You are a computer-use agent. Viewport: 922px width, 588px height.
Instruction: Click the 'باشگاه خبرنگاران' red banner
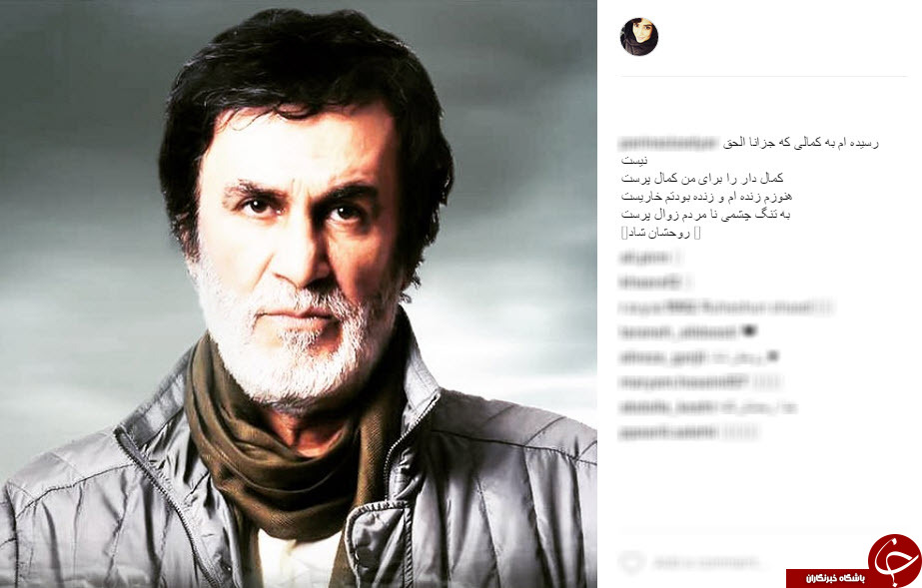point(827,578)
